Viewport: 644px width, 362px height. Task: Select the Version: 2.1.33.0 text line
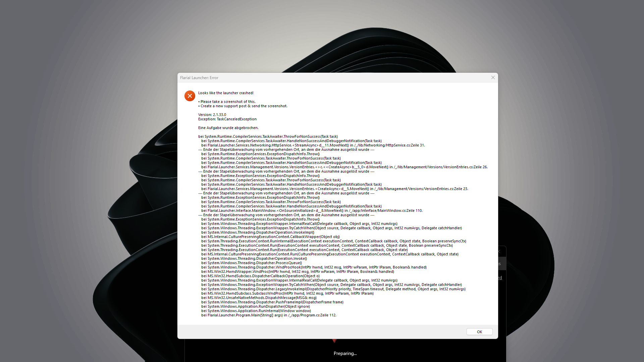pyautogui.click(x=212, y=114)
